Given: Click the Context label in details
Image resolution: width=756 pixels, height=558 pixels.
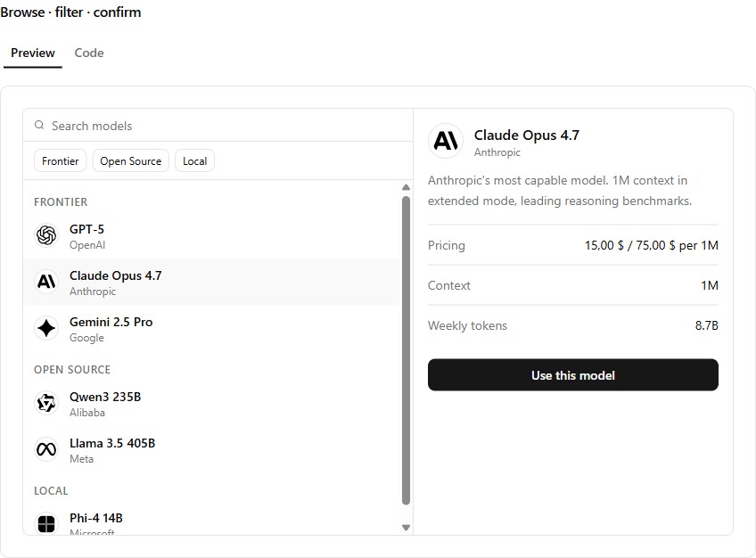Looking at the screenshot, I should [449, 285].
